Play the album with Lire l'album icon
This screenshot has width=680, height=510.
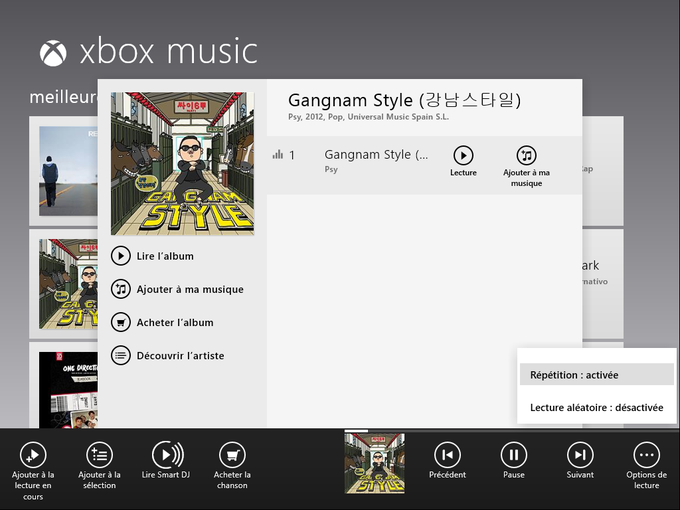click(121, 256)
